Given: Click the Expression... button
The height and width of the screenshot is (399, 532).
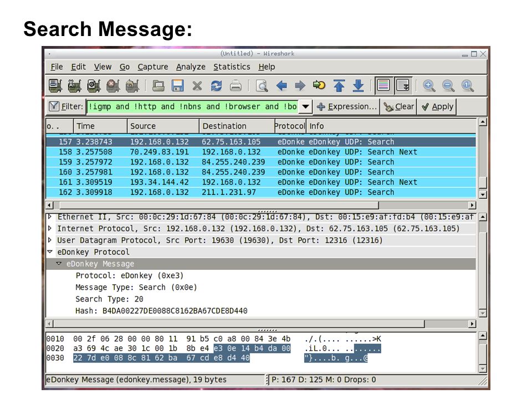Looking at the screenshot, I should [x=346, y=106].
